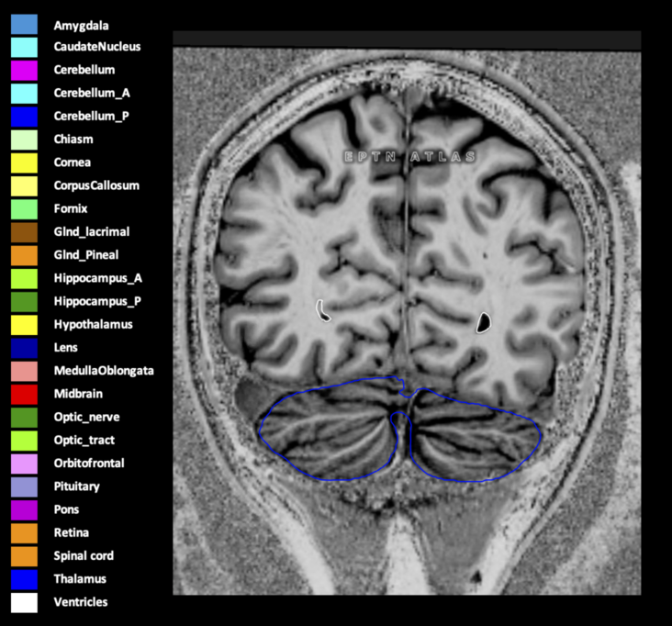Choose the lime swatch for Optic_tract
The width and height of the screenshot is (672, 626).
24,441
